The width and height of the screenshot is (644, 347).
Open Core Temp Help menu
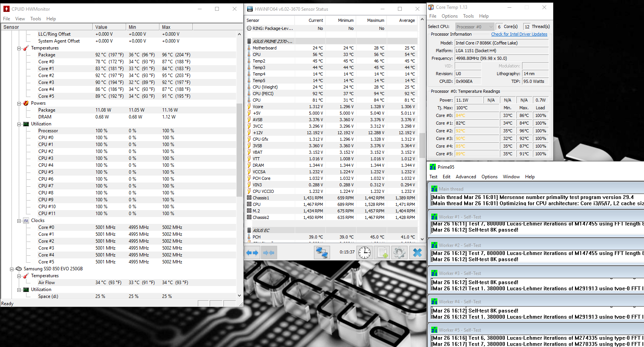click(x=484, y=16)
